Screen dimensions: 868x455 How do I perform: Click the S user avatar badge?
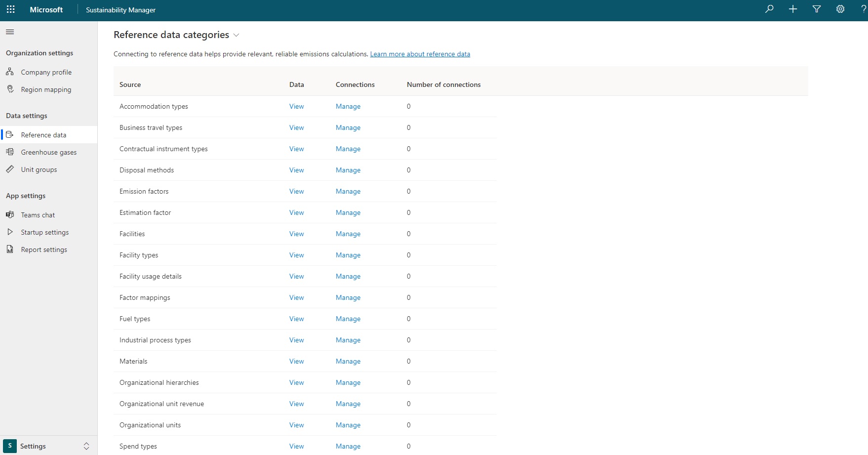tap(9, 446)
